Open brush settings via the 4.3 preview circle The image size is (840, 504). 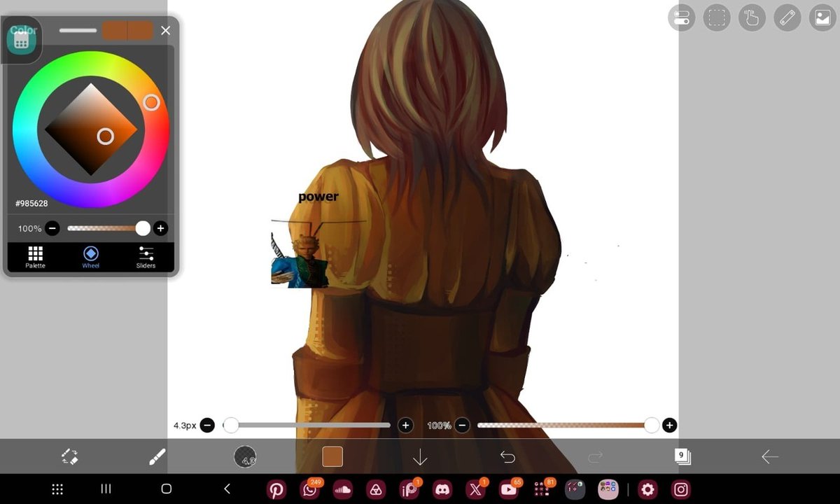coord(245,457)
